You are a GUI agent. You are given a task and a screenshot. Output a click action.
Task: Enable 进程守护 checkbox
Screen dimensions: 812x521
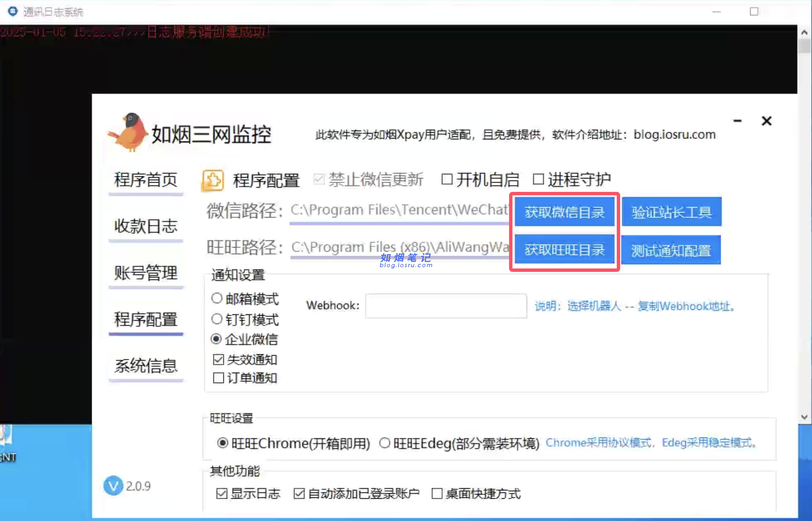point(571,180)
